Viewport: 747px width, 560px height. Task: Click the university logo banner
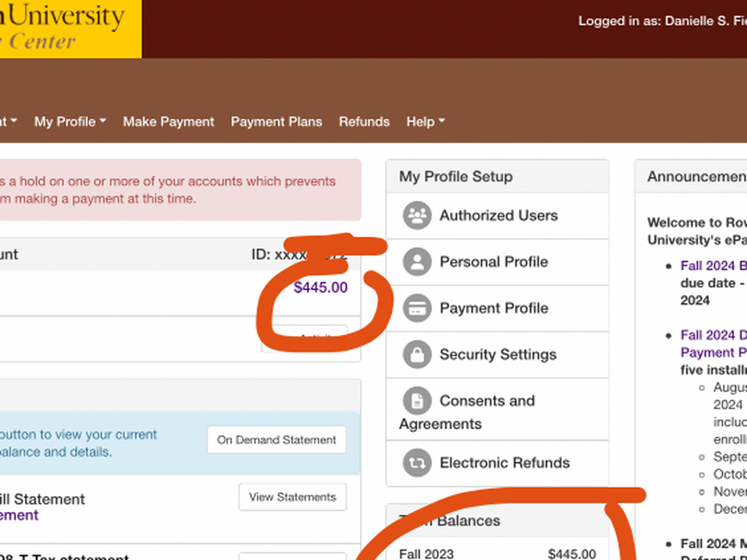(x=70, y=29)
